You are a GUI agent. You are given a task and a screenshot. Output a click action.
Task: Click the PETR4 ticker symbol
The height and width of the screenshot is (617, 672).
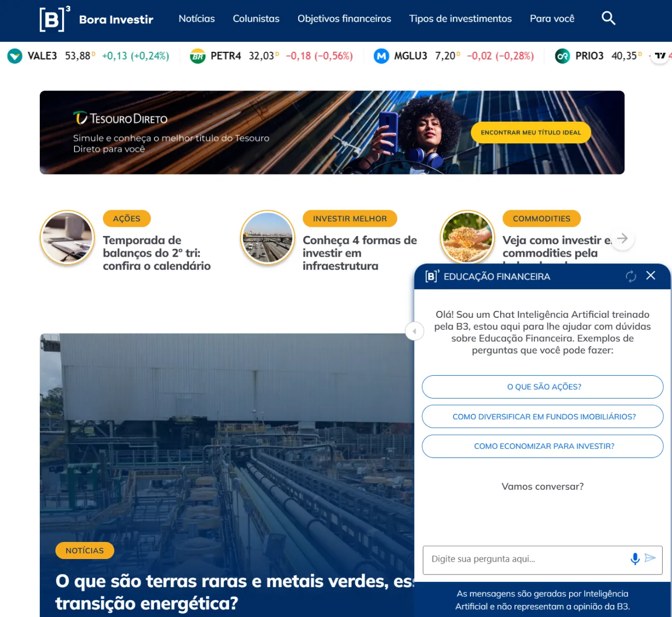(226, 56)
